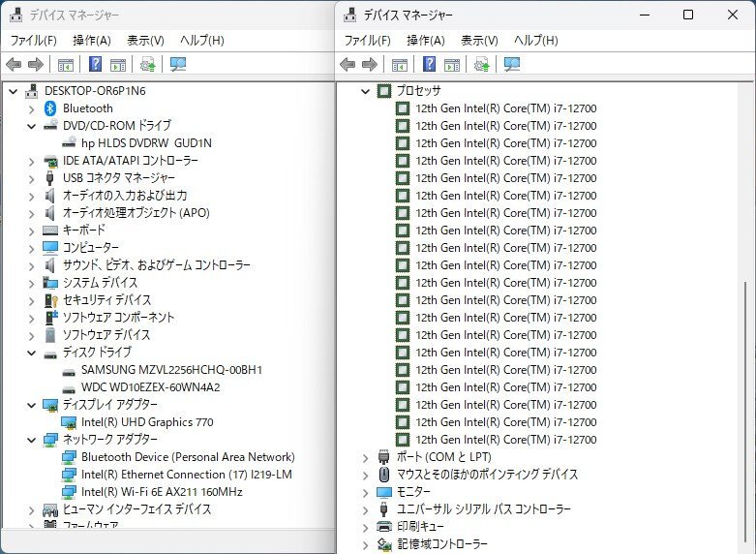Click Show console tree icon in left window
This screenshot has height=554, width=756.
[x=66, y=64]
